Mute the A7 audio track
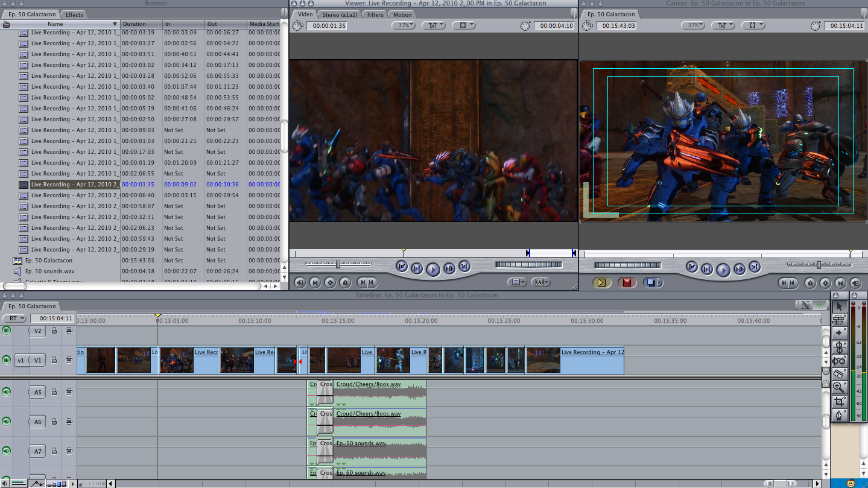The height and width of the screenshot is (488, 868). [x=6, y=451]
